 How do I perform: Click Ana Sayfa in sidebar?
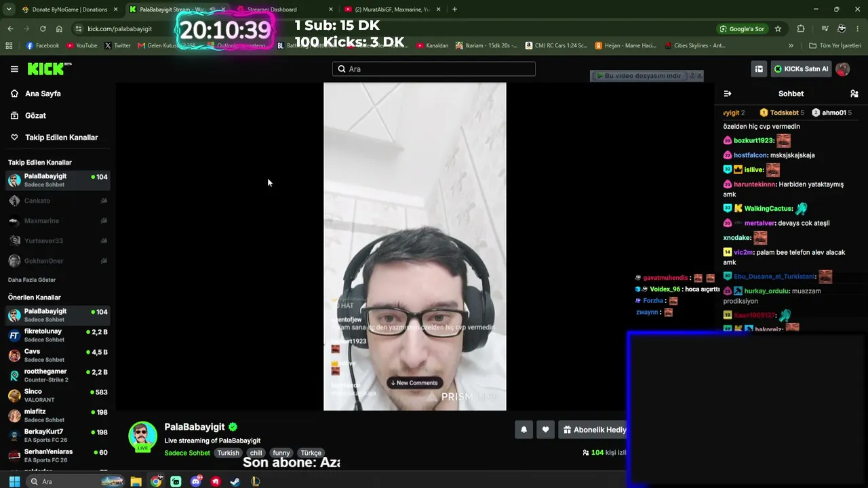tap(43, 94)
